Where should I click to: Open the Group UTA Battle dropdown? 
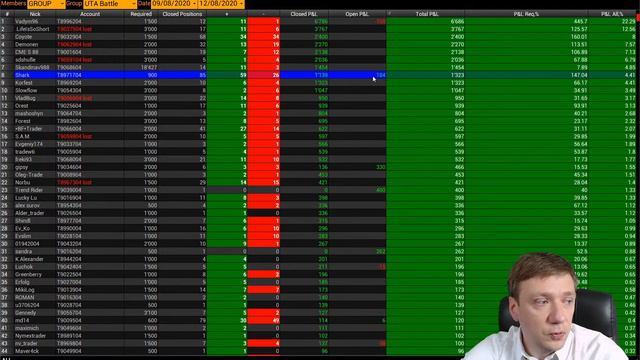point(110,4)
